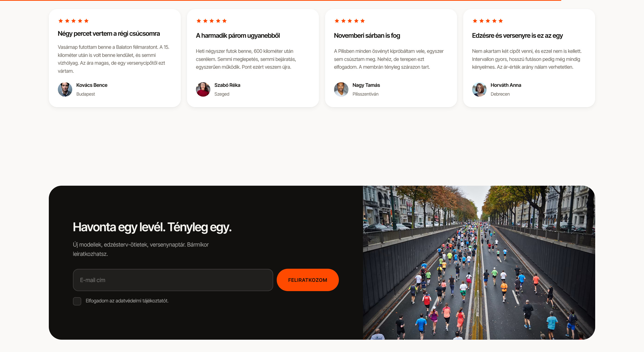
Task: Click Szabó Réka's avatar photo
Action: click(x=203, y=89)
